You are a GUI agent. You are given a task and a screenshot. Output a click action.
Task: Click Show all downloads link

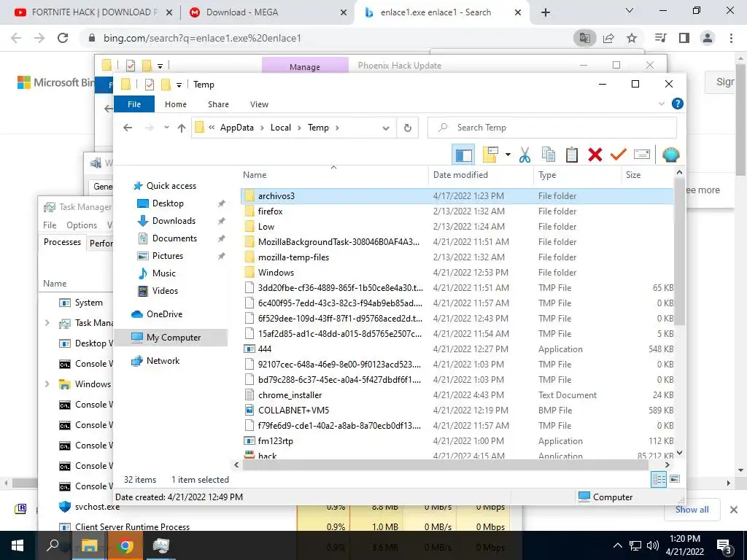click(x=692, y=510)
